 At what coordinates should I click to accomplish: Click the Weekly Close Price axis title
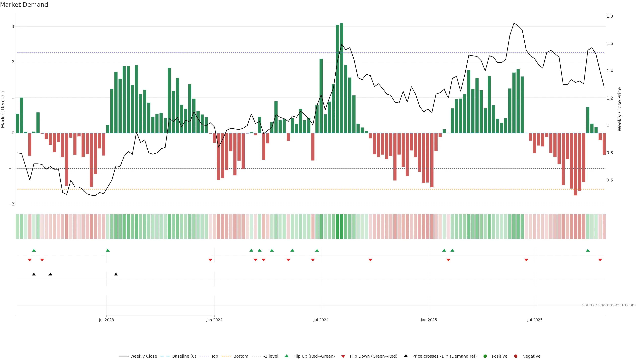coord(619,109)
